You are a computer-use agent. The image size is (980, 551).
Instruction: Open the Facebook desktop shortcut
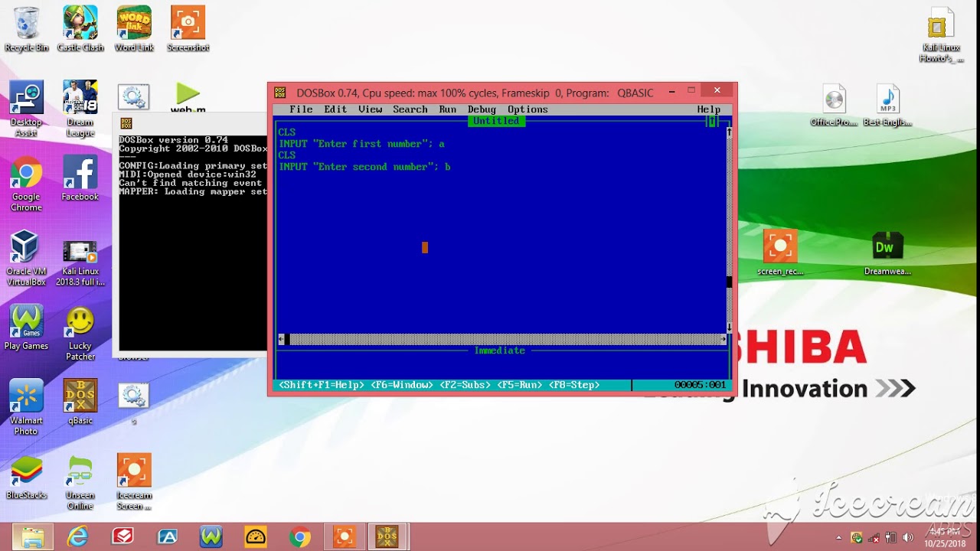(x=80, y=178)
